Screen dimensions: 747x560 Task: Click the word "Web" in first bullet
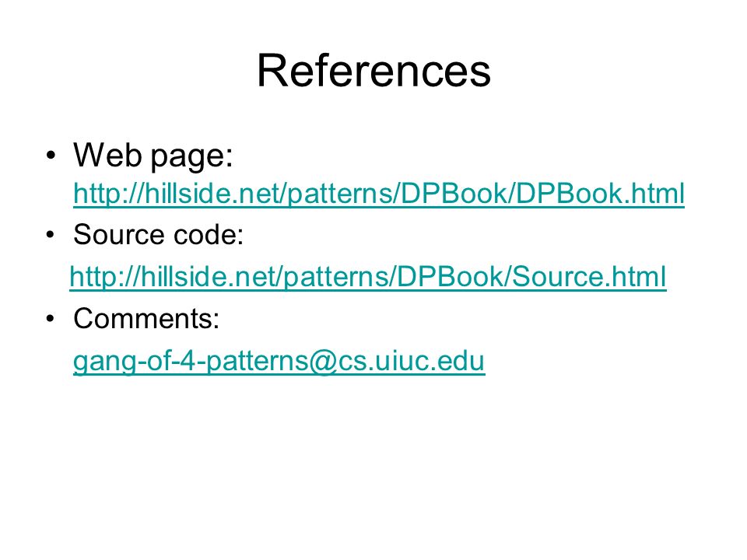(x=108, y=154)
